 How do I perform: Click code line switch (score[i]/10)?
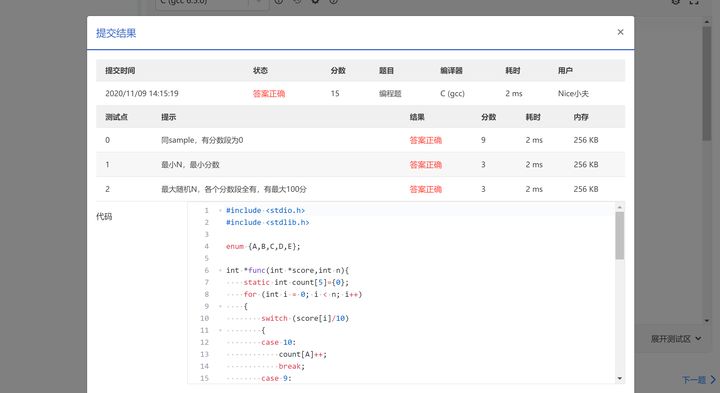pyautogui.click(x=305, y=318)
